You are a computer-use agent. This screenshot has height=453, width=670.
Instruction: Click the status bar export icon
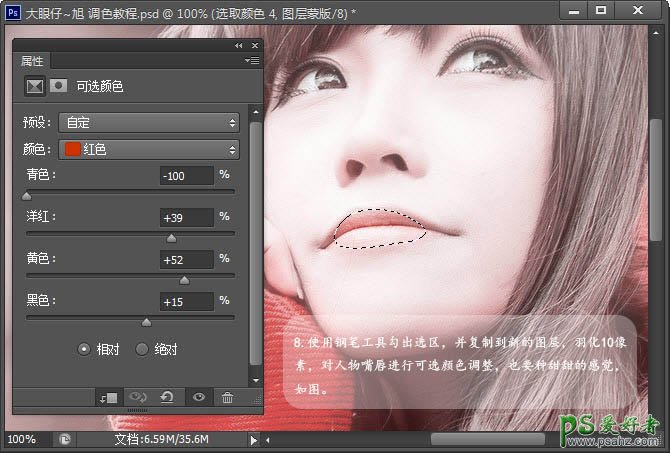click(x=64, y=439)
